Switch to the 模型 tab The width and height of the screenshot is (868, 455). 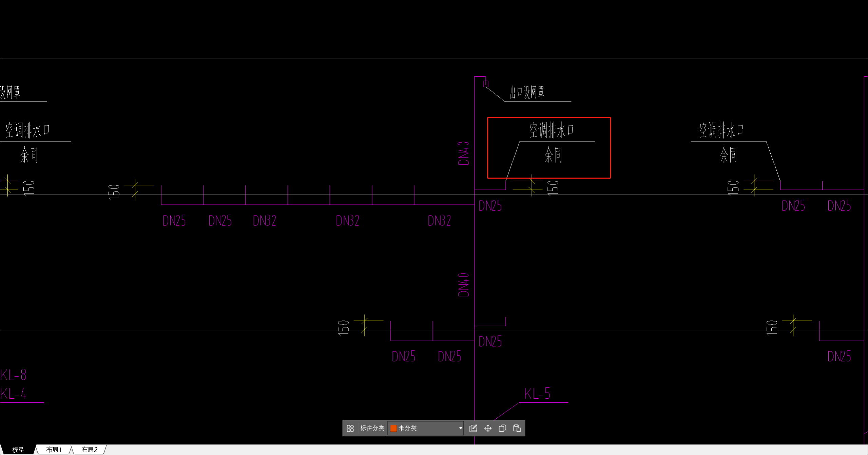(18, 450)
